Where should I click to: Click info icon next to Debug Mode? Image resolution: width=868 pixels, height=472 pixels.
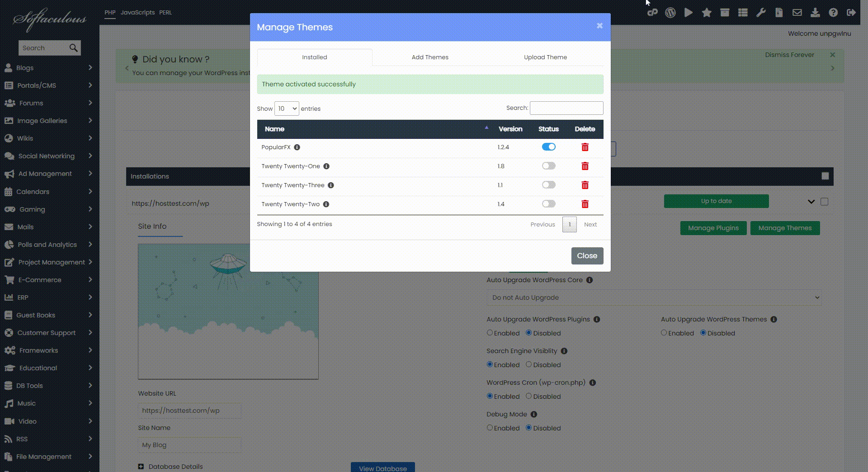point(534,415)
